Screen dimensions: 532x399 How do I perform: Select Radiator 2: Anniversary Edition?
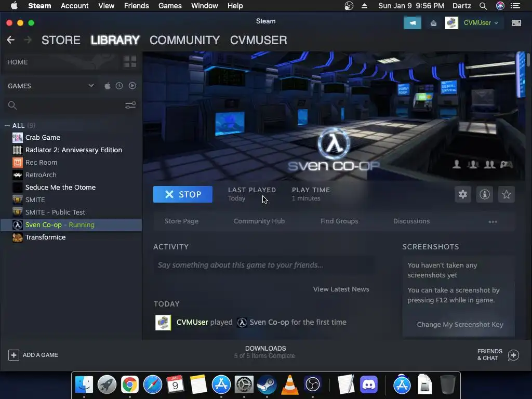pos(71,150)
